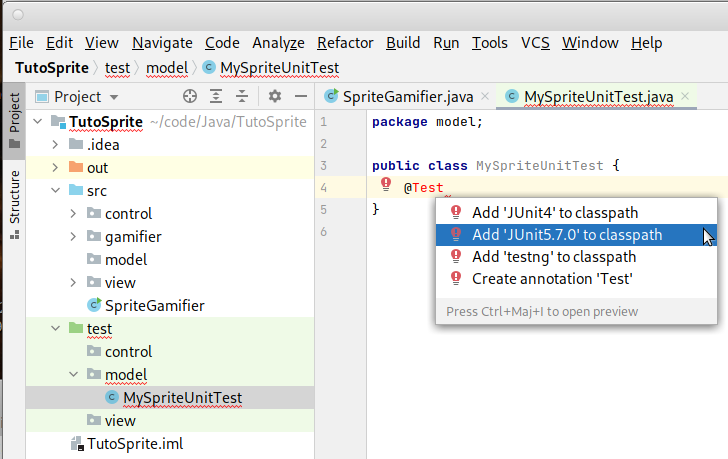Close the SpriteGamifier.java tab
The width and height of the screenshot is (728, 459).
[x=485, y=97]
